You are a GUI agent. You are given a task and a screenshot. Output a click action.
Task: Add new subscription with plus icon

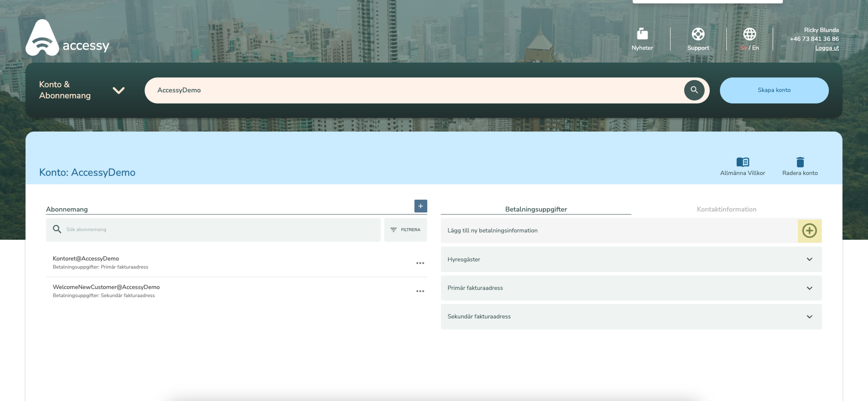(420, 206)
